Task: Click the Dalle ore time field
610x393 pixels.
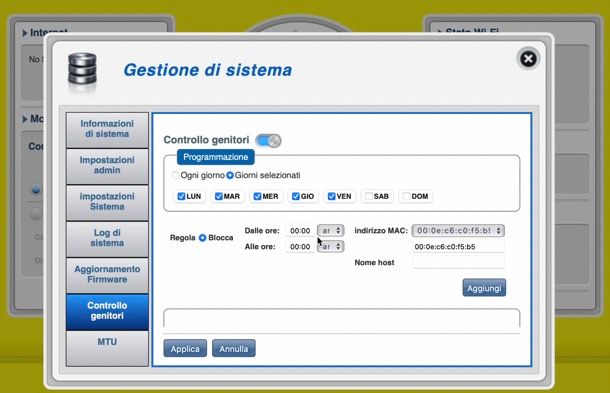Action: click(x=300, y=231)
